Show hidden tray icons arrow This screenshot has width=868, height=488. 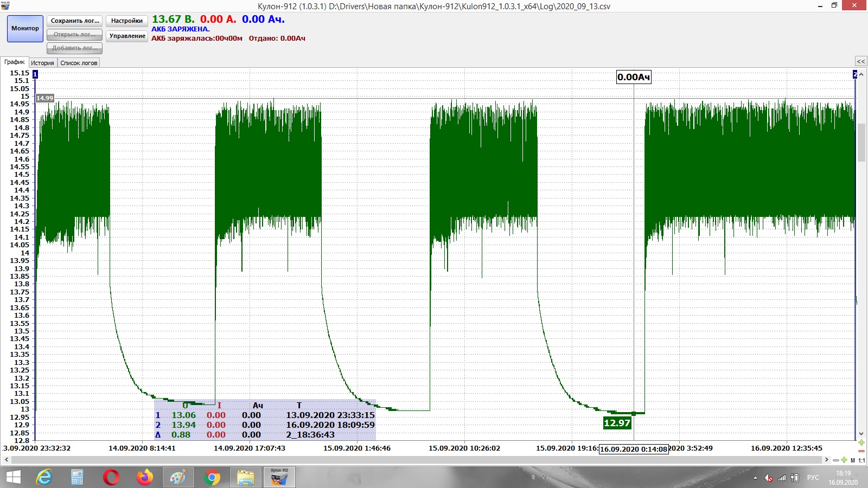(755, 478)
